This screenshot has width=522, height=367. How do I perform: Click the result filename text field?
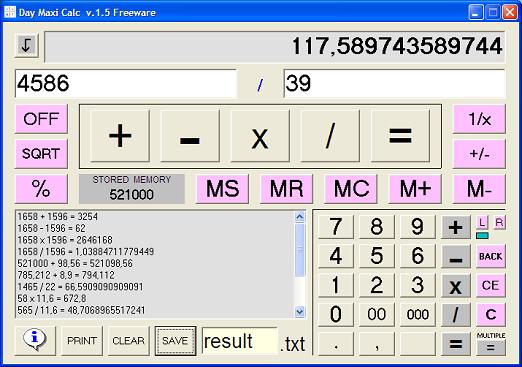tap(240, 341)
